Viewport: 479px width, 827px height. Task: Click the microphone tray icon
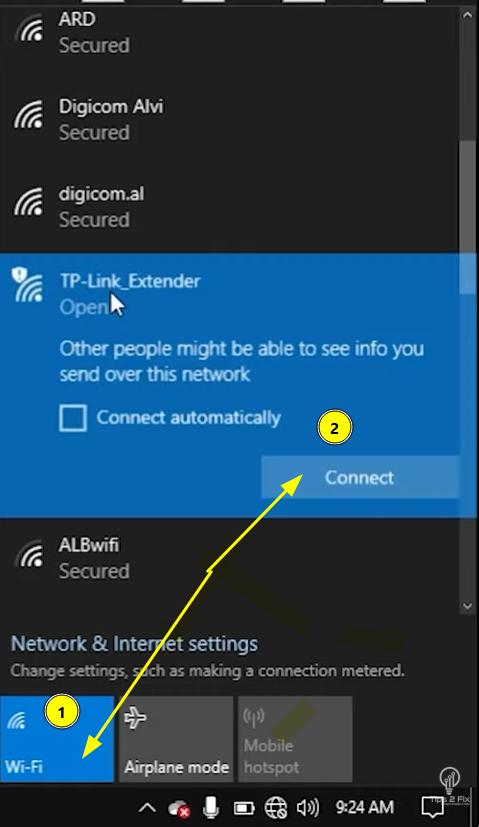pyautogui.click(x=212, y=807)
